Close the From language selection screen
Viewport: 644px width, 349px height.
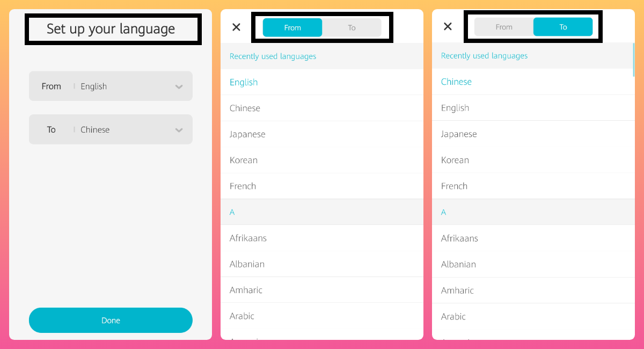pyautogui.click(x=236, y=27)
